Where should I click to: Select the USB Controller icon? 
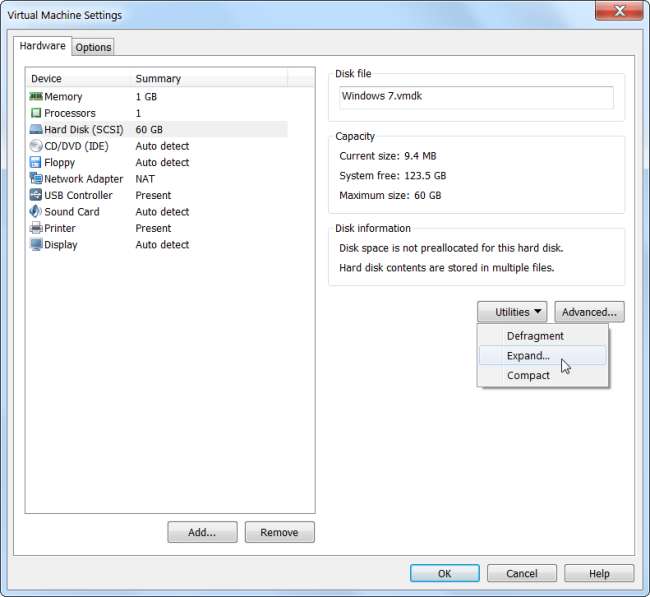coord(36,195)
